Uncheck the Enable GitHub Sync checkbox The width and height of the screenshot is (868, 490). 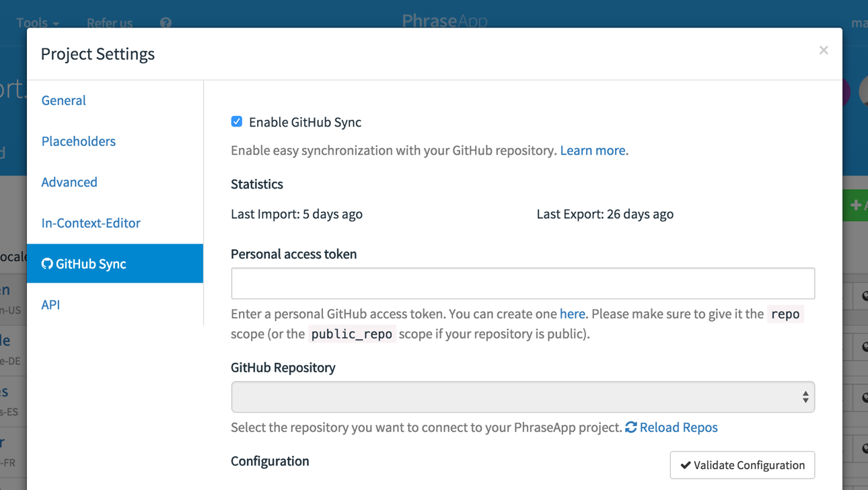pyautogui.click(x=237, y=122)
